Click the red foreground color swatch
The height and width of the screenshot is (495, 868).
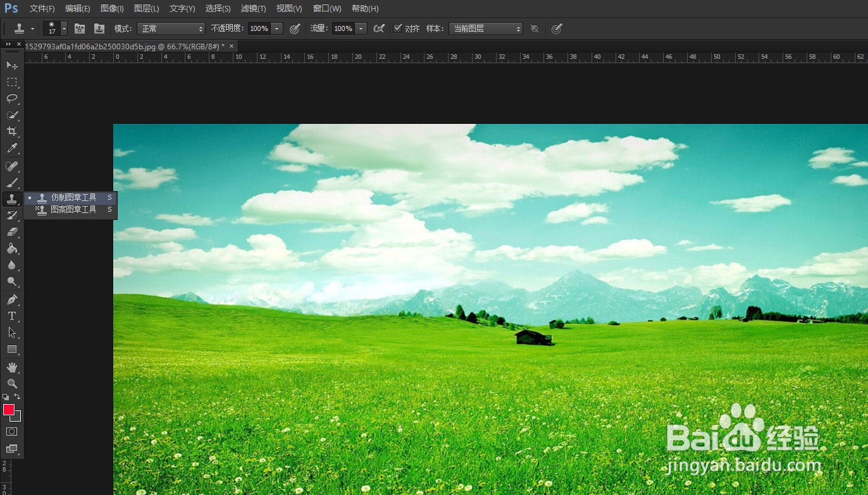8,410
